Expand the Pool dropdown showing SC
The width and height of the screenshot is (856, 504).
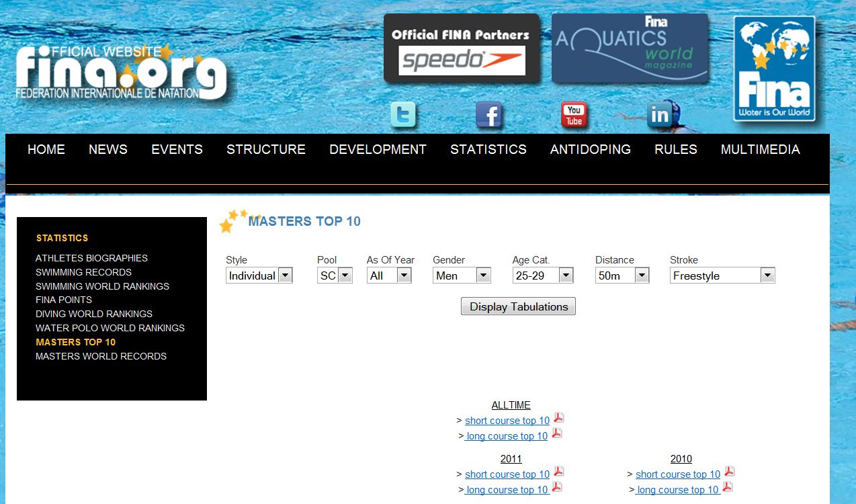coord(335,276)
